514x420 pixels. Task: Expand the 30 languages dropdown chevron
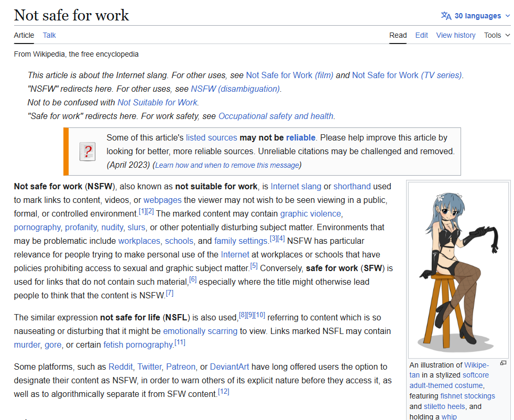click(x=507, y=16)
